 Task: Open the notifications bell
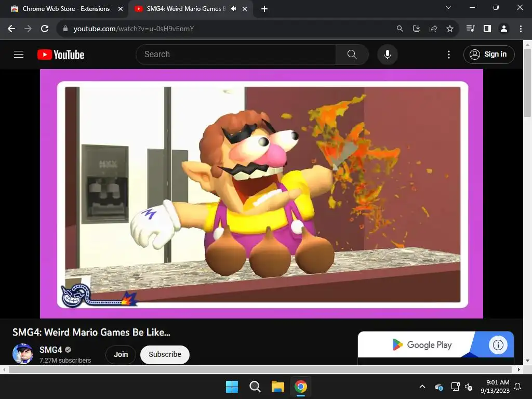click(x=518, y=387)
